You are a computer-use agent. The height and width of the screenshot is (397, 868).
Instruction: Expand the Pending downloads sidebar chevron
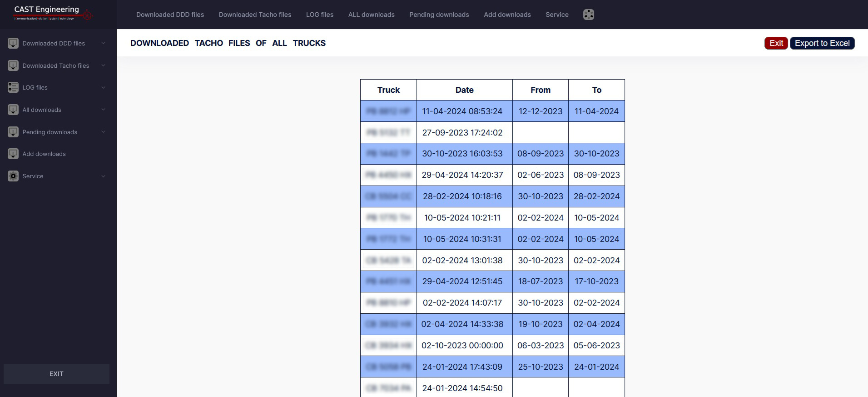103,132
